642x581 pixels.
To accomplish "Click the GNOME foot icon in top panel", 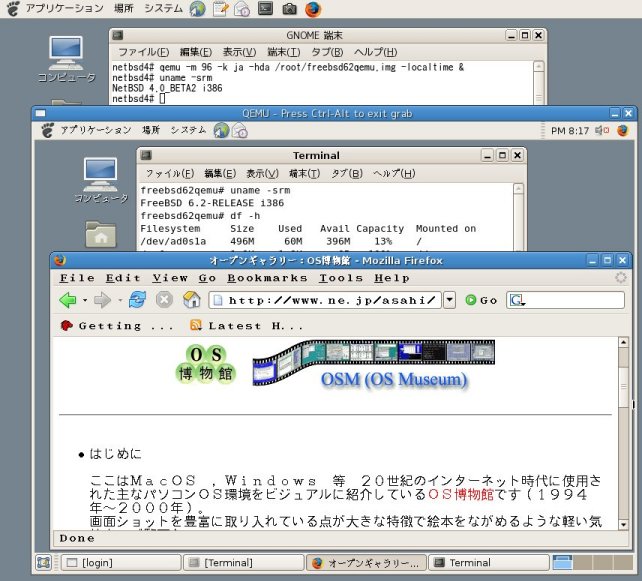I will [13, 8].
